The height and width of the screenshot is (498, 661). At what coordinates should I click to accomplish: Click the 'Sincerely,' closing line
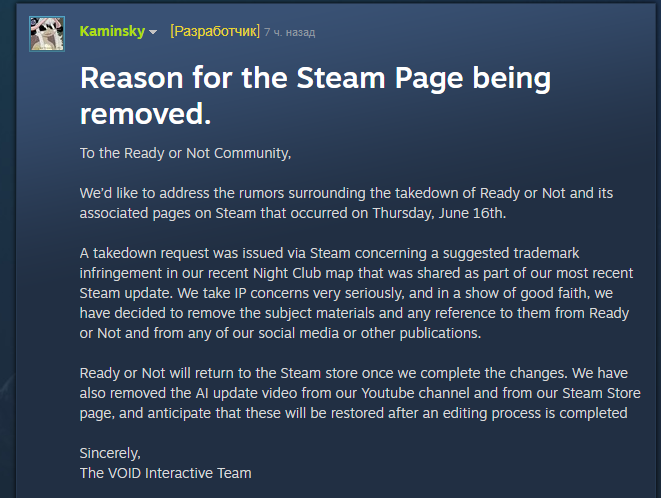[x=110, y=453]
